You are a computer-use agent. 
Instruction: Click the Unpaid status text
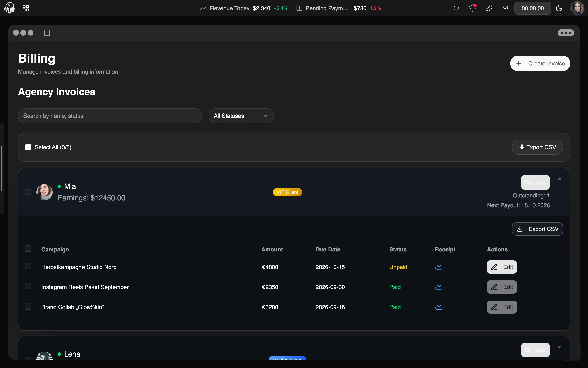coord(398,267)
